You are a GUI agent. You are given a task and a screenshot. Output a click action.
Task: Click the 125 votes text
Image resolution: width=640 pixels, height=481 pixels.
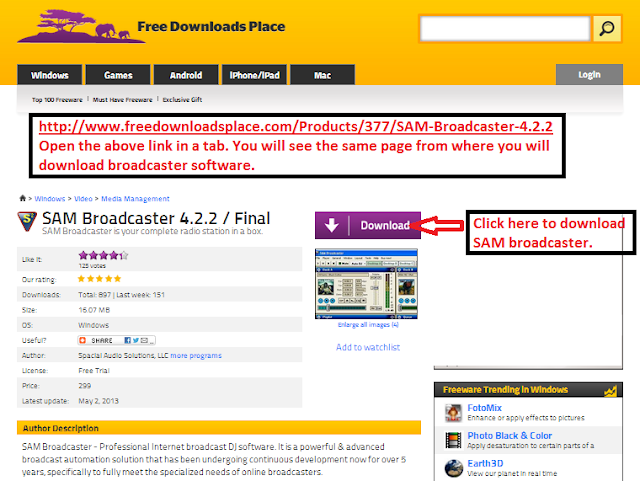pos(92,266)
